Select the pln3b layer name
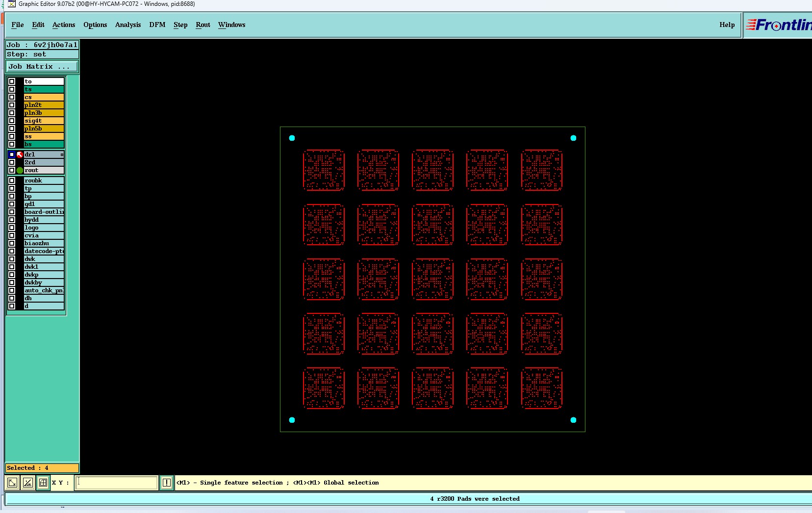This screenshot has height=513, width=812. coord(44,113)
